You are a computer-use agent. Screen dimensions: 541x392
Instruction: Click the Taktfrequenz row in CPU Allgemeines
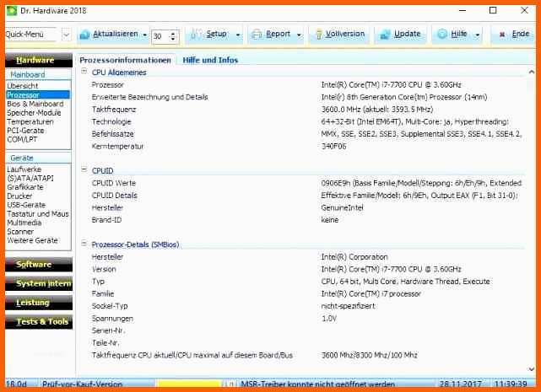pos(307,110)
